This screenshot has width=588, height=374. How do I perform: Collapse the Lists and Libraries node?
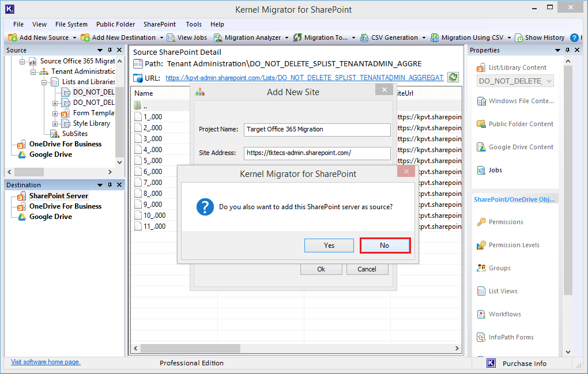coord(44,82)
